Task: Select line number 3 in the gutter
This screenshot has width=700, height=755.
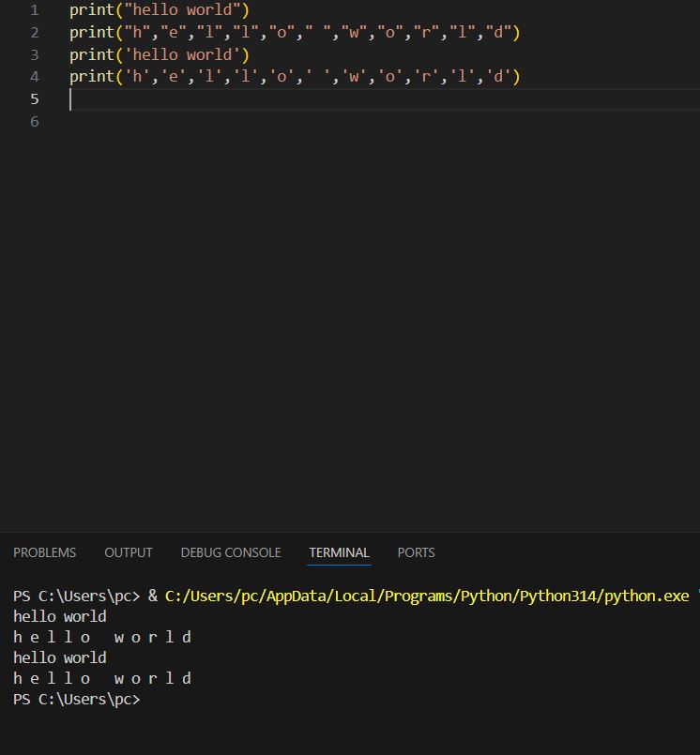Action: pos(35,54)
